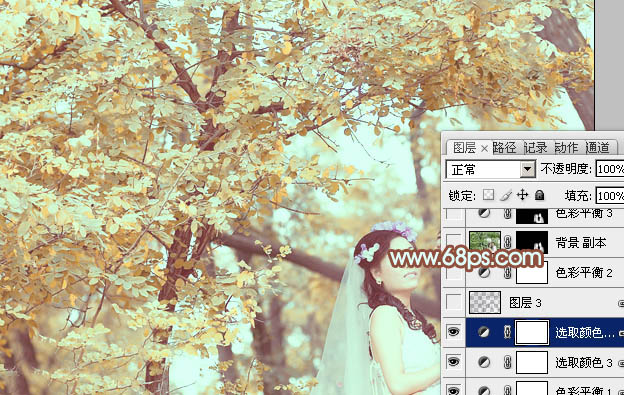Select layer name 色彩平衡 2
The height and width of the screenshot is (395, 624).
(584, 273)
